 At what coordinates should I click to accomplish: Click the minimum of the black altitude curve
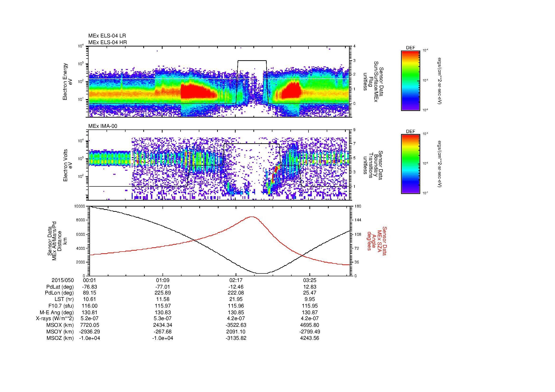(262, 273)
